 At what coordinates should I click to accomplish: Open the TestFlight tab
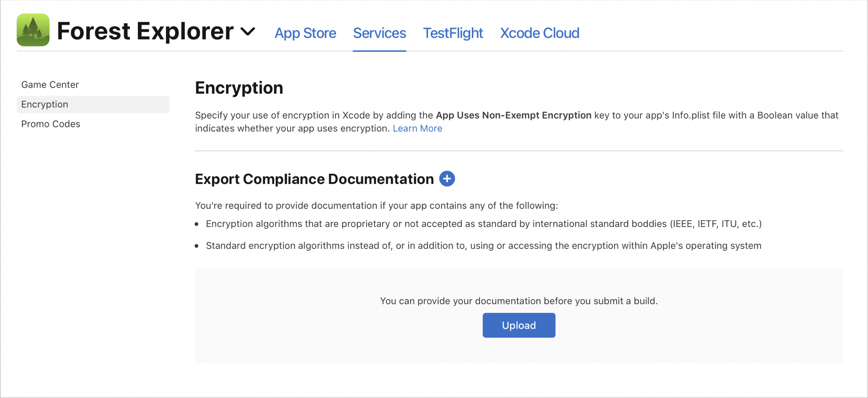pos(453,33)
